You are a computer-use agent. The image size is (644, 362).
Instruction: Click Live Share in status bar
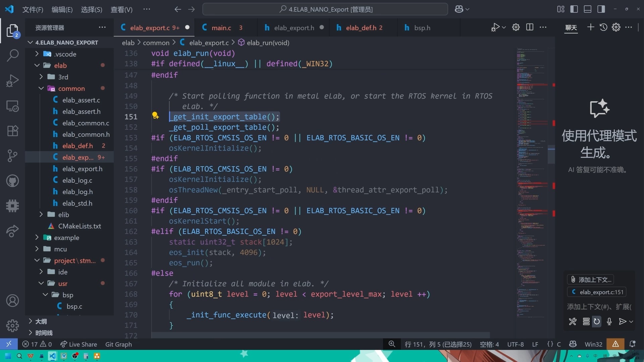(79, 344)
